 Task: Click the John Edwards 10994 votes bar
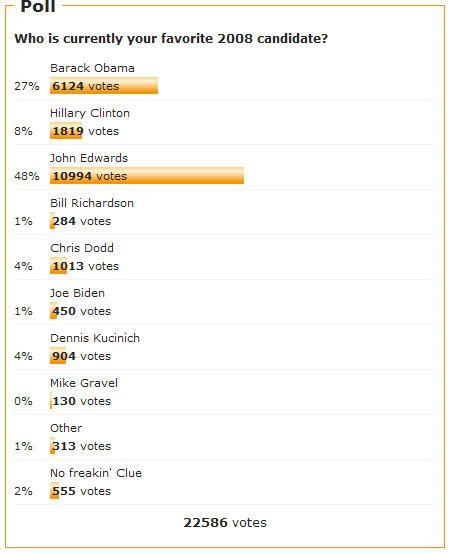[147, 176]
